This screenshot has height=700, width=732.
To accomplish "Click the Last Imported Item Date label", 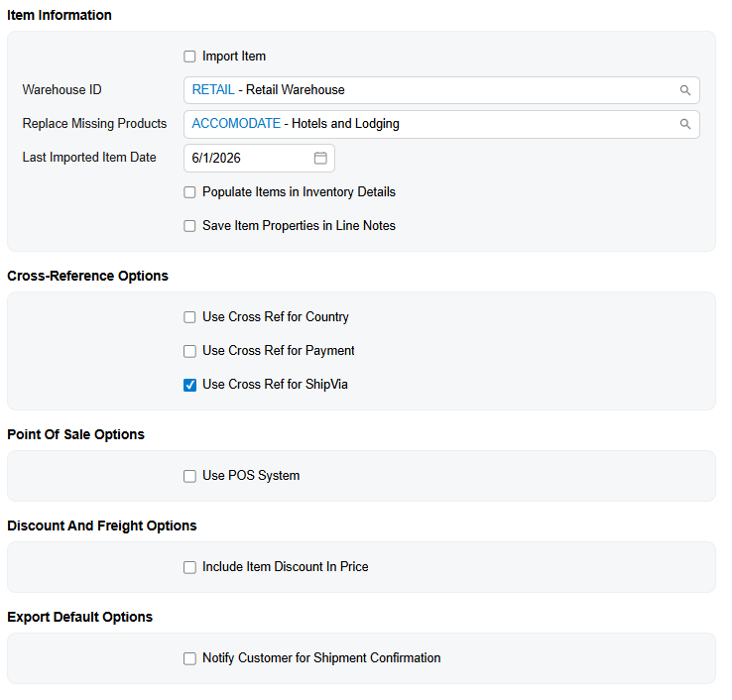I will pyautogui.click(x=89, y=158).
